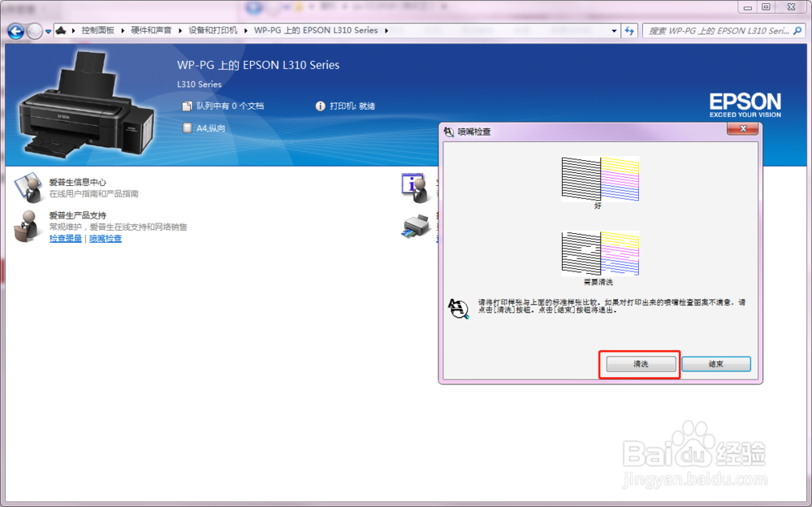Image resolution: width=812 pixels, height=507 pixels.
Task: Select the 硬件和声音 breadcrumb
Action: [151, 31]
